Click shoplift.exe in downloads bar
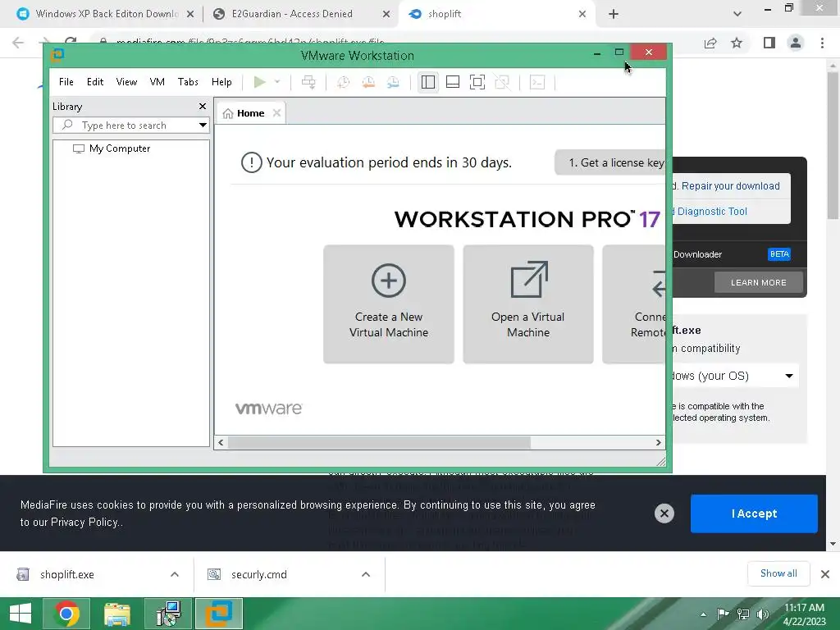 coord(67,574)
